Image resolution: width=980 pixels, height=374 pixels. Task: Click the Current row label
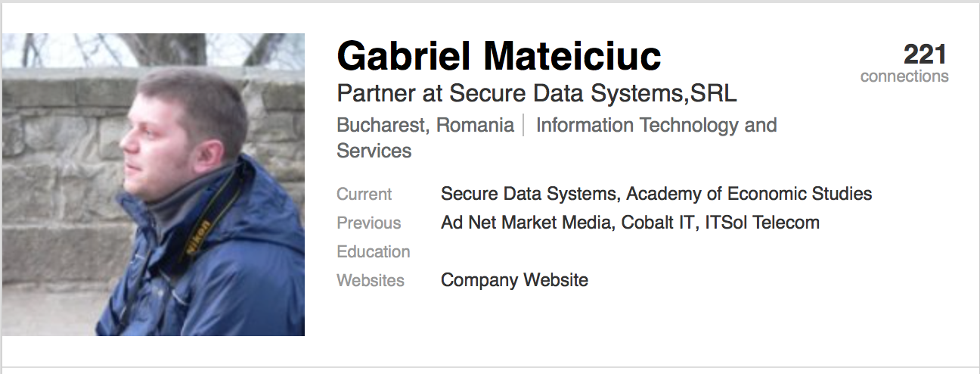pyautogui.click(x=364, y=194)
